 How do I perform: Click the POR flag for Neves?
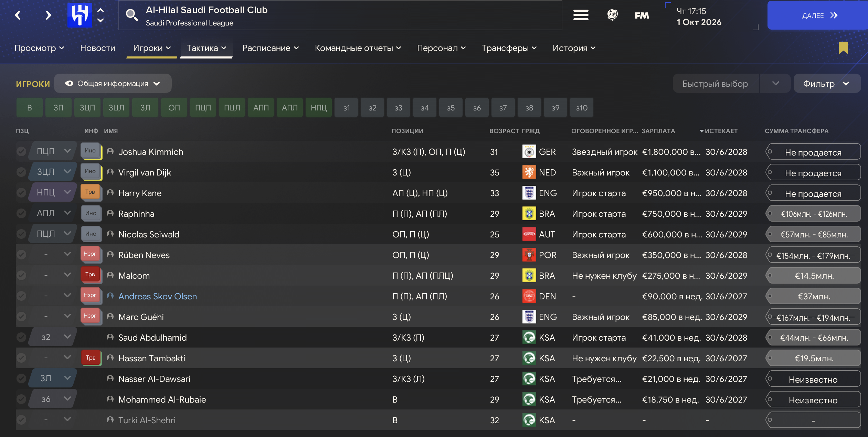(x=529, y=255)
